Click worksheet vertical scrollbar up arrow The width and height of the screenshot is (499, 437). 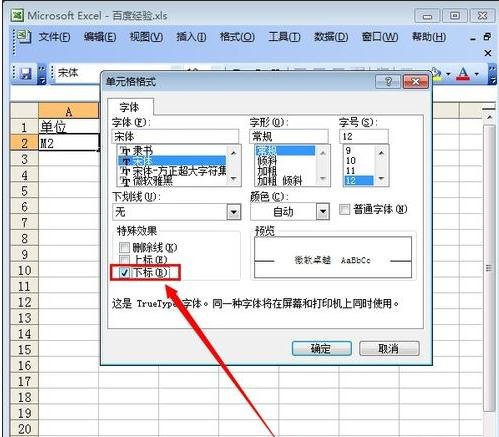(x=489, y=117)
